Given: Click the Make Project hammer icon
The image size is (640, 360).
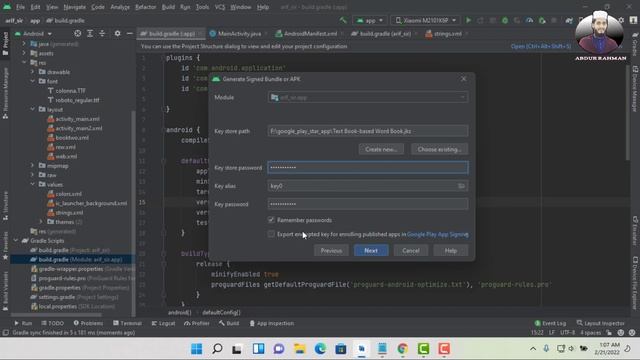Looking at the screenshot, I should pos(343,20).
